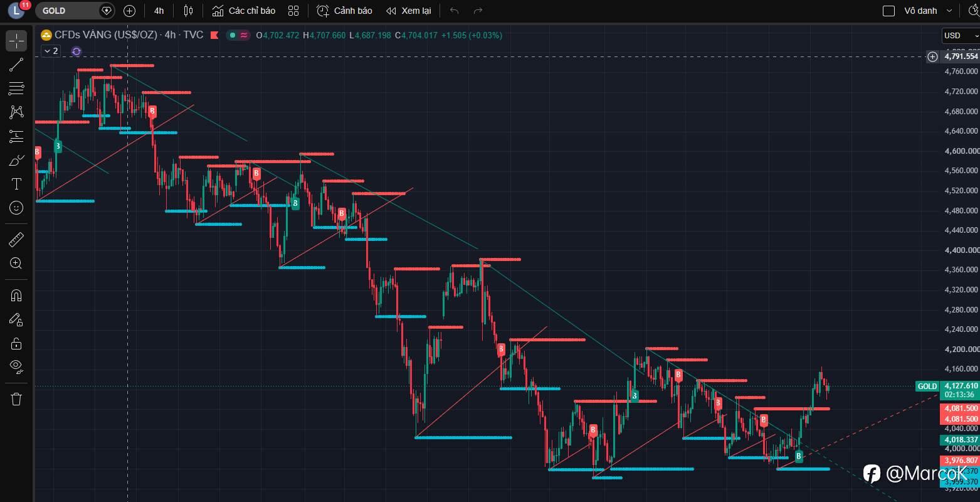Open the indicator templates grid icon

click(293, 11)
